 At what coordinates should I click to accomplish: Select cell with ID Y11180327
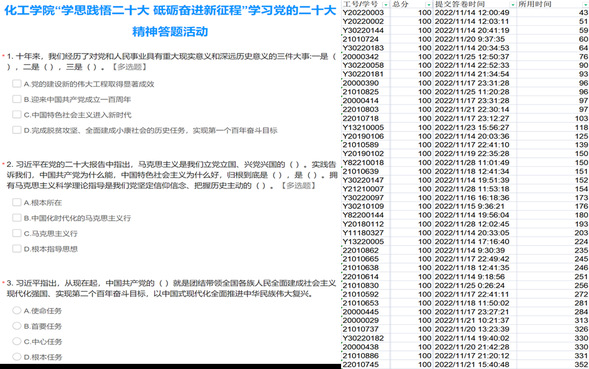coord(365,233)
